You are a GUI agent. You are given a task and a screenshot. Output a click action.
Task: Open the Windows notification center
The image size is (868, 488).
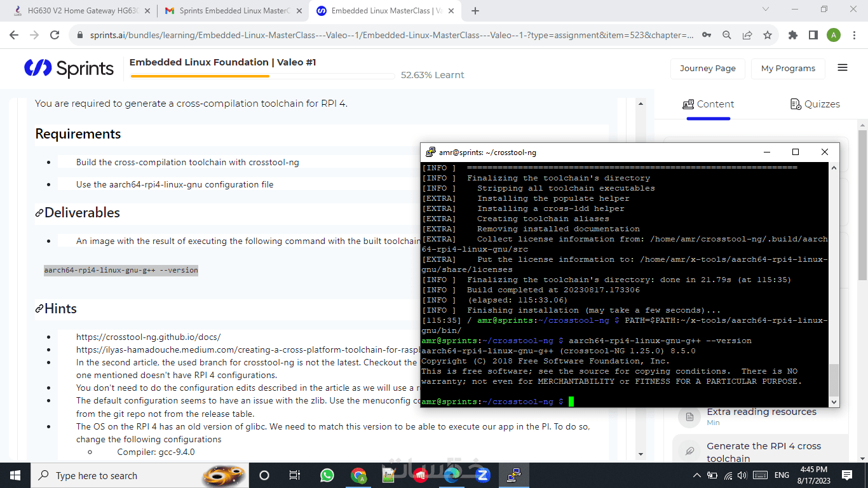pos(846,475)
